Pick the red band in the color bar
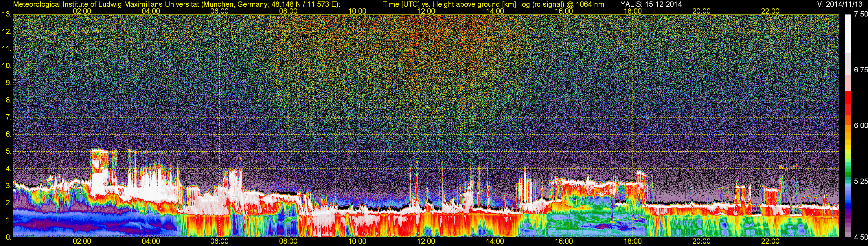The width and height of the screenshot is (868, 246). pos(847,101)
